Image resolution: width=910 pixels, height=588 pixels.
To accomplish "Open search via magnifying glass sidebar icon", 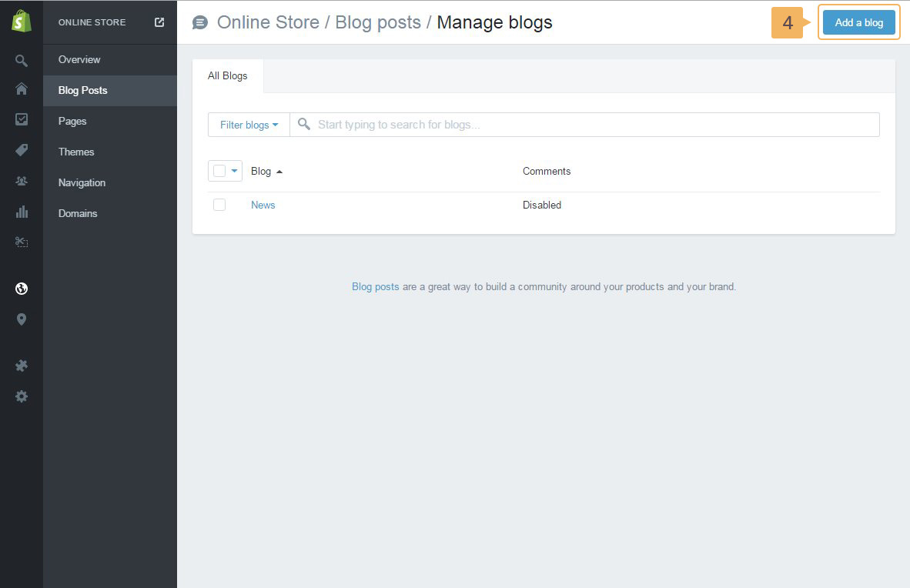I will 22,60.
